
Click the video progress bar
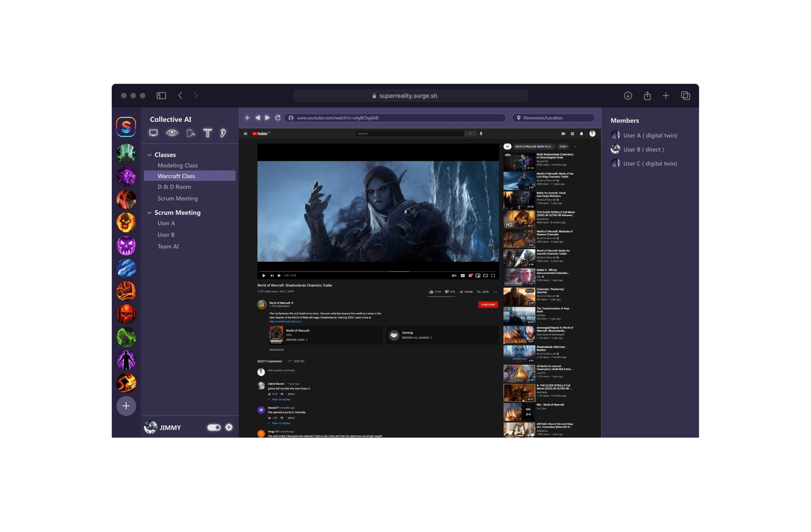pyautogui.click(x=378, y=272)
